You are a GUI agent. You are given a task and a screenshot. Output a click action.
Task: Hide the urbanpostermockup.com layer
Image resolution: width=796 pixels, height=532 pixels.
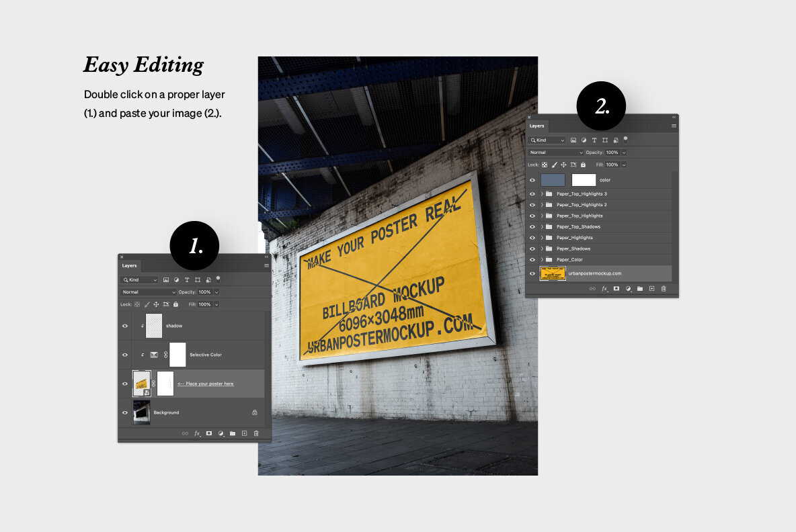pos(532,273)
